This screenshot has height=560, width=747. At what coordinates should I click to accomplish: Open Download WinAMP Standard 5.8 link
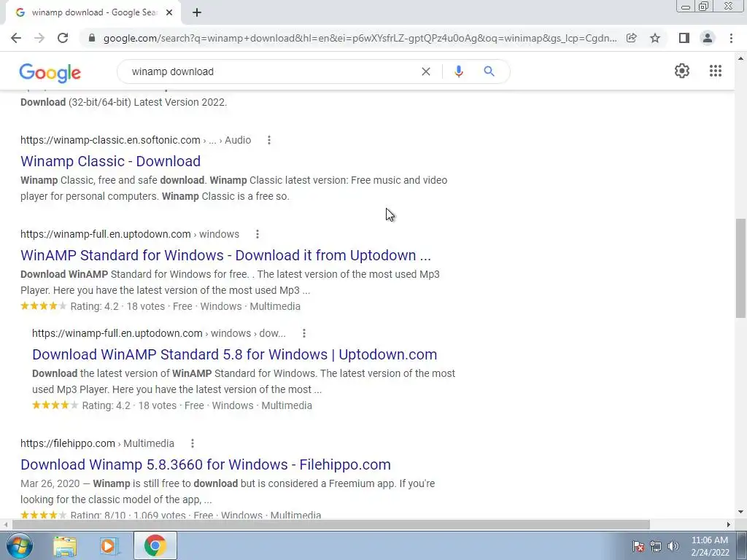pos(235,354)
